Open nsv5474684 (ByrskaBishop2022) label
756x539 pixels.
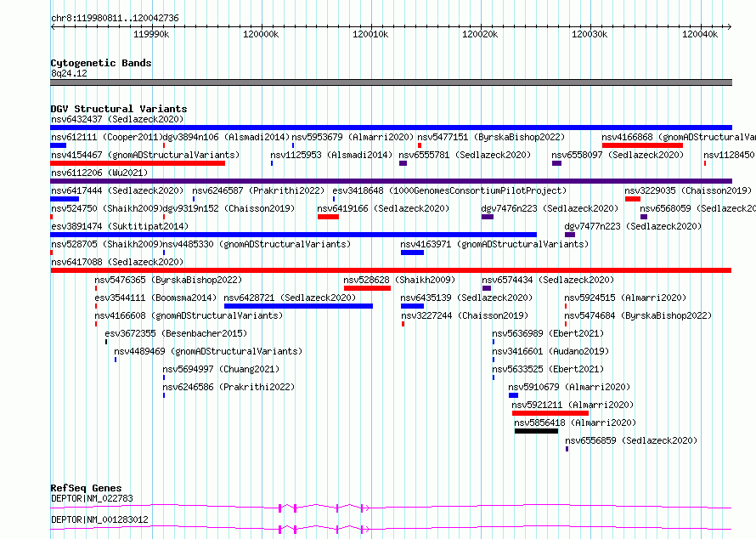pyautogui.click(x=639, y=315)
